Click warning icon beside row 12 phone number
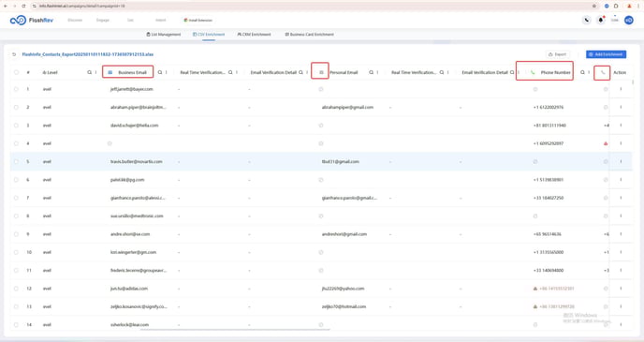This screenshot has width=644, height=342. (x=535, y=289)
